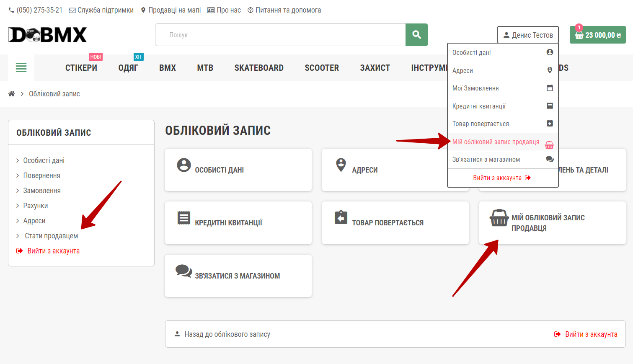Image resolution: width=633 pixels, height=364 pixels.
Task: Click Обліковий запис breadcrumb text
Action: (x=54, y=94)
